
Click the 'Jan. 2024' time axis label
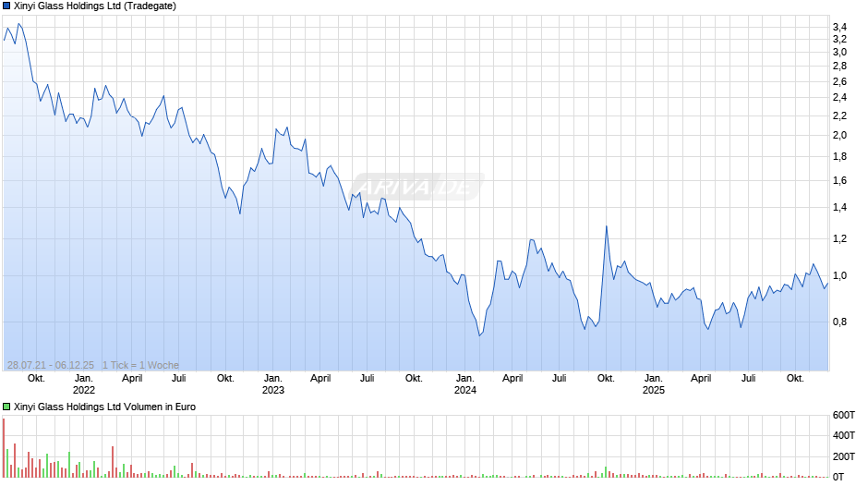click(x=465, y=384)
